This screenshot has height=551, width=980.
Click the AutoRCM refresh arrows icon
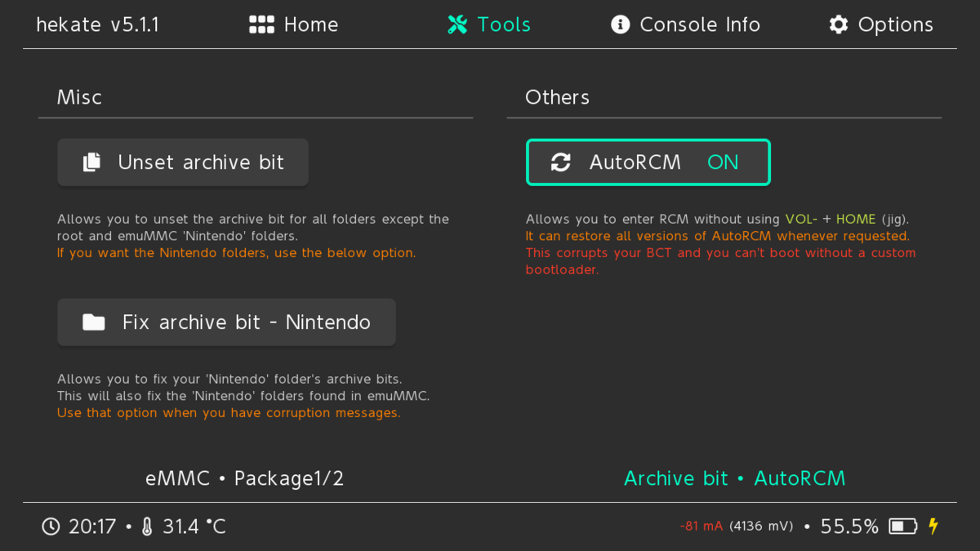click(561, 162)
